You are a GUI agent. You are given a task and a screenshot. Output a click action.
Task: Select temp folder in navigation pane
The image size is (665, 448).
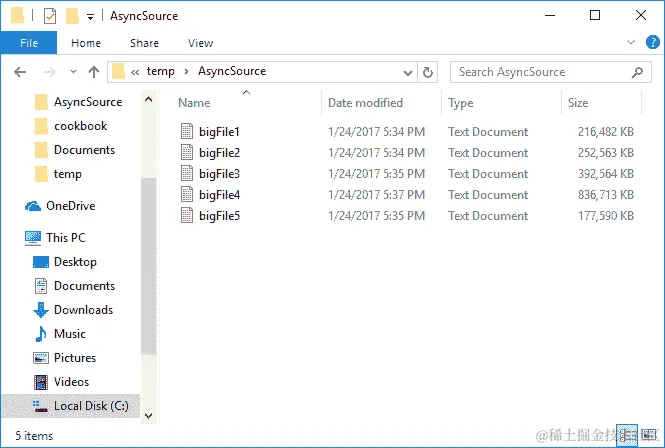[68, 174]
